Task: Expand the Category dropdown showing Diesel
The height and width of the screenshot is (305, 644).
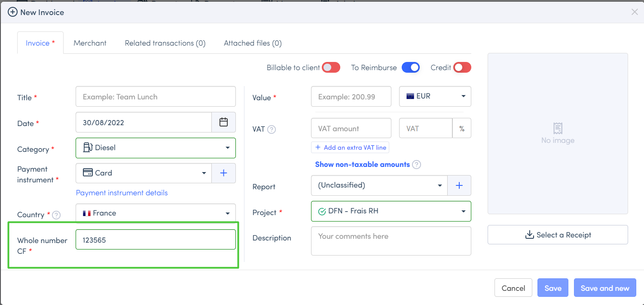Action: point(156,148)
